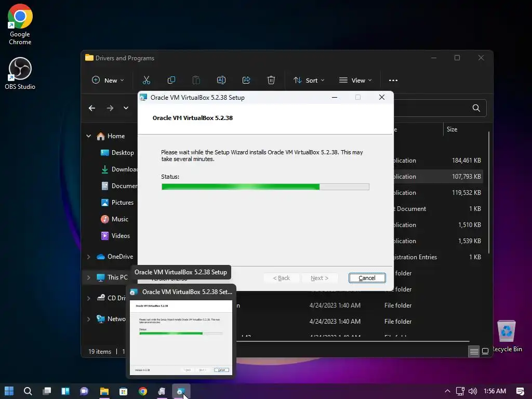Open recent locations dropdown arrow
Viewport: 532px width, 399px height.
(x=126, y=108)
